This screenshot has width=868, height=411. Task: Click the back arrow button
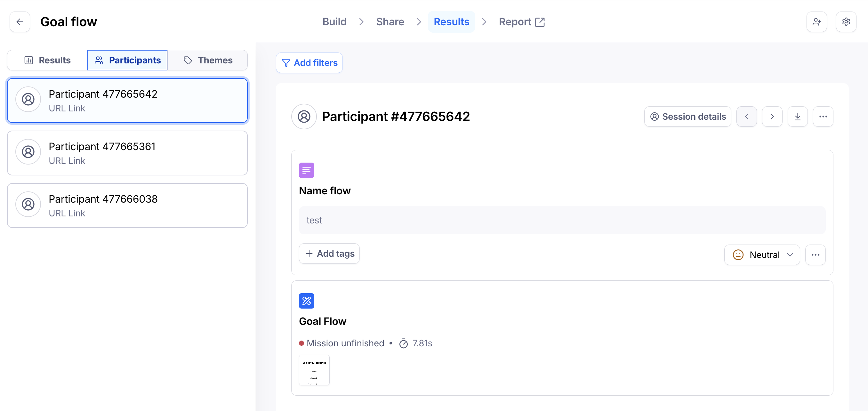click(20, 22)
